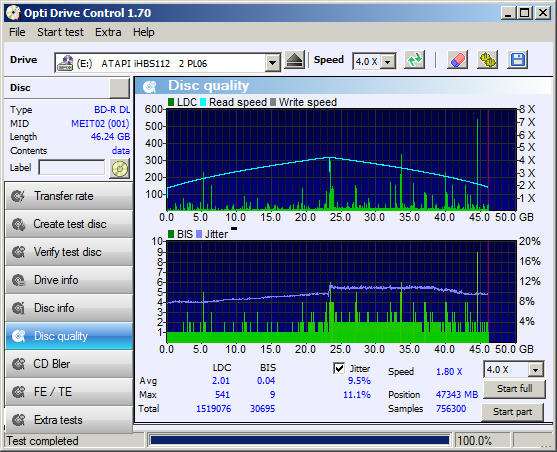The height and width of the screenshot is (452, 557).
Task: Click the Start part button
Action: pos(512,412)
